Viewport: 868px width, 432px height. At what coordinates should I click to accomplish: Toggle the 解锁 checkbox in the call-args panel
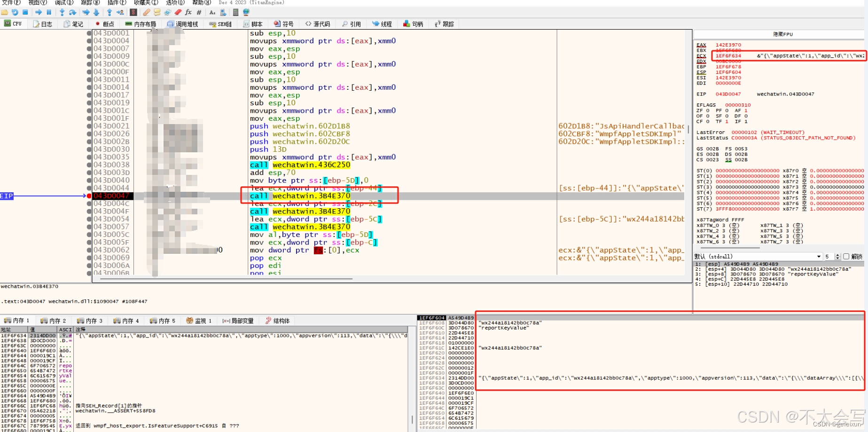coord(846,257)
